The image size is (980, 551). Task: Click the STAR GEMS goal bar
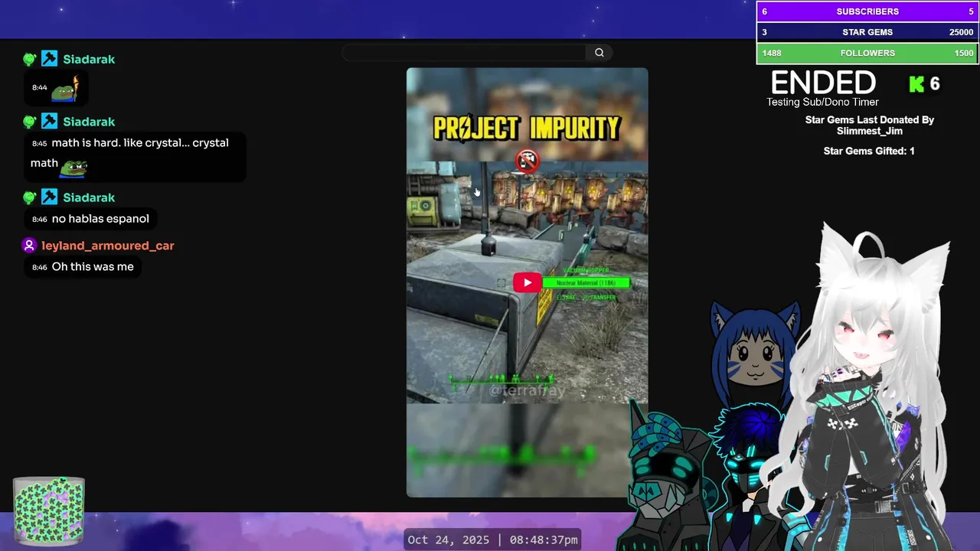867,32
